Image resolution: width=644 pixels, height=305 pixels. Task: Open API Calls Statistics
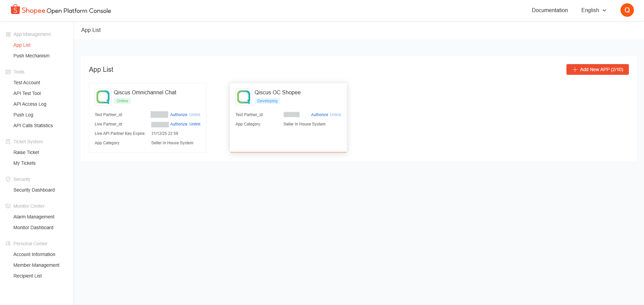[x=33, y=126]
